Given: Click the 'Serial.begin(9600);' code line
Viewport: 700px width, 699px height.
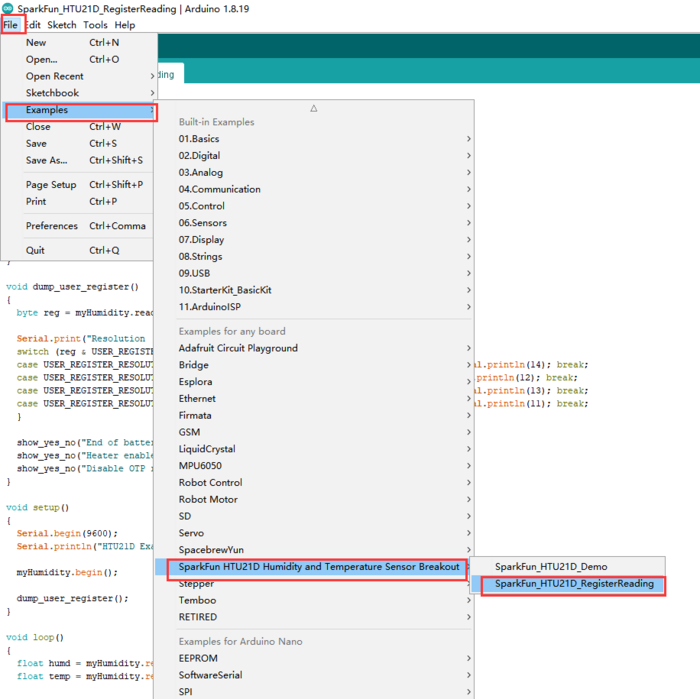Looking at the screenshot, I should pos(67,533).
